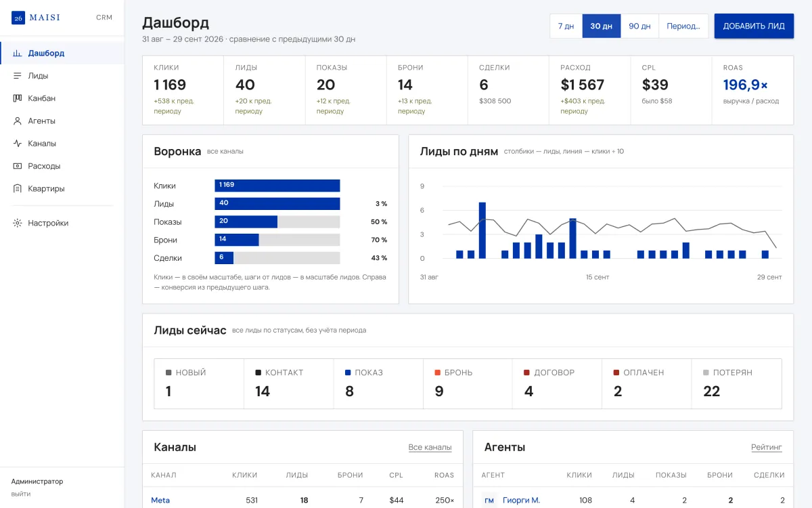Click the ОПЛАЧЕН status card

point(647,384)
